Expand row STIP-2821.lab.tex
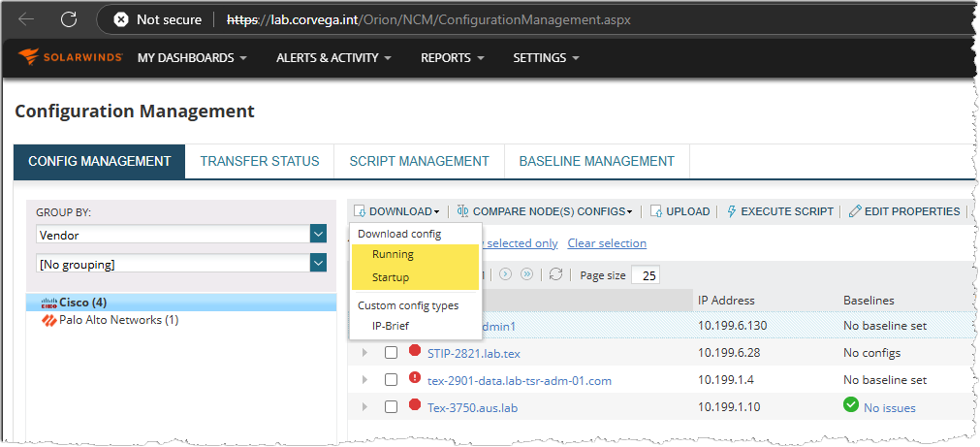The height and width of the screenshot is (447, 980). [365, 353]
